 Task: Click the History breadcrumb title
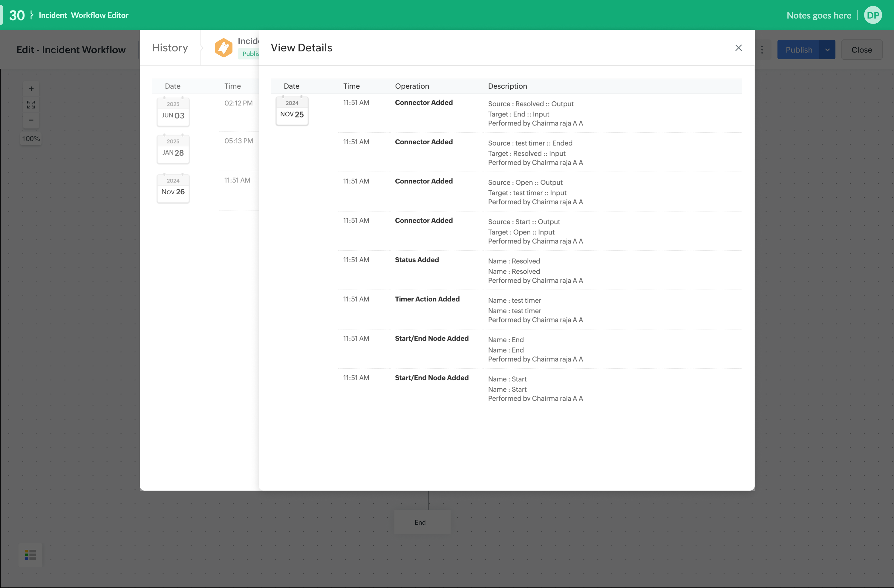[170, 48]
